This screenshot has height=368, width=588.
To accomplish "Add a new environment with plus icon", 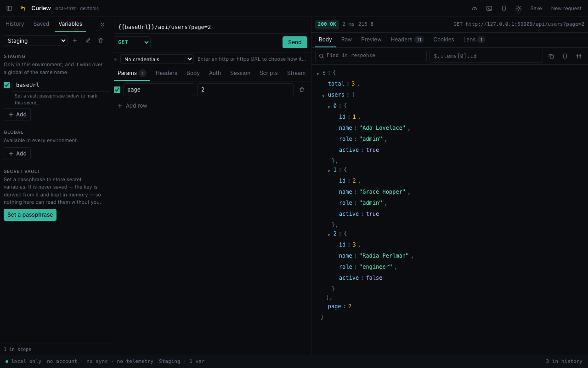I will tap(75, 40).
